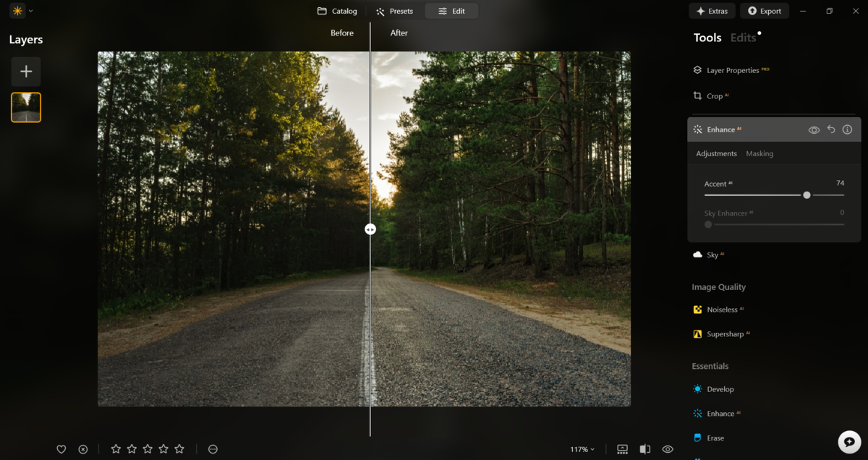Open the Crop tool

pyautogui.click(x=711, y=95)
